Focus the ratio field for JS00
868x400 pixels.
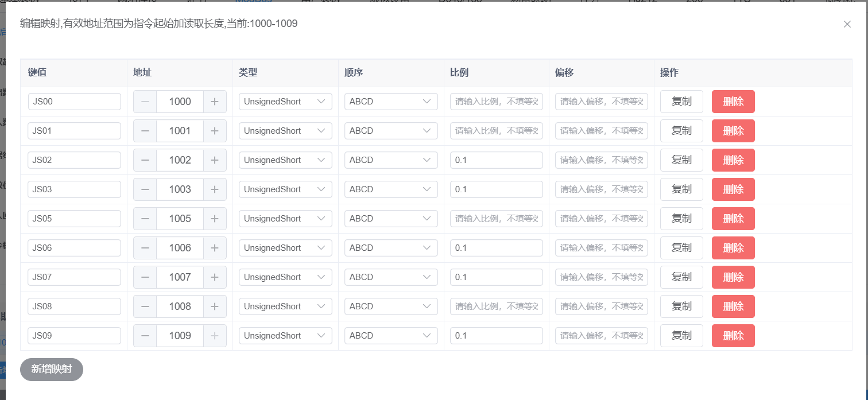pos(497,102)
